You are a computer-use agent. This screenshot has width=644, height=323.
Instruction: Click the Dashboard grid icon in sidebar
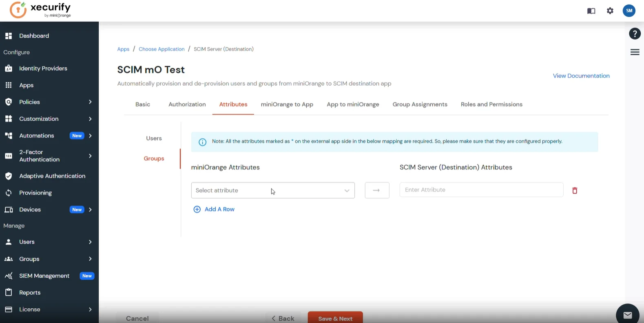point(9,36)
